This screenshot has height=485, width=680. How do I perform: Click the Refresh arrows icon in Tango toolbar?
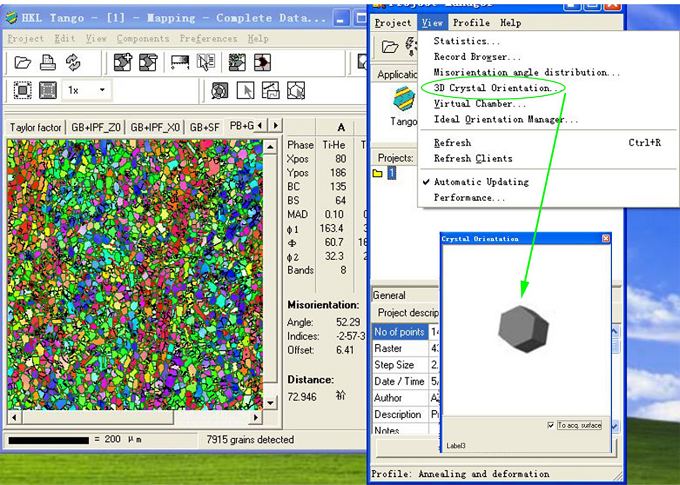73,63
